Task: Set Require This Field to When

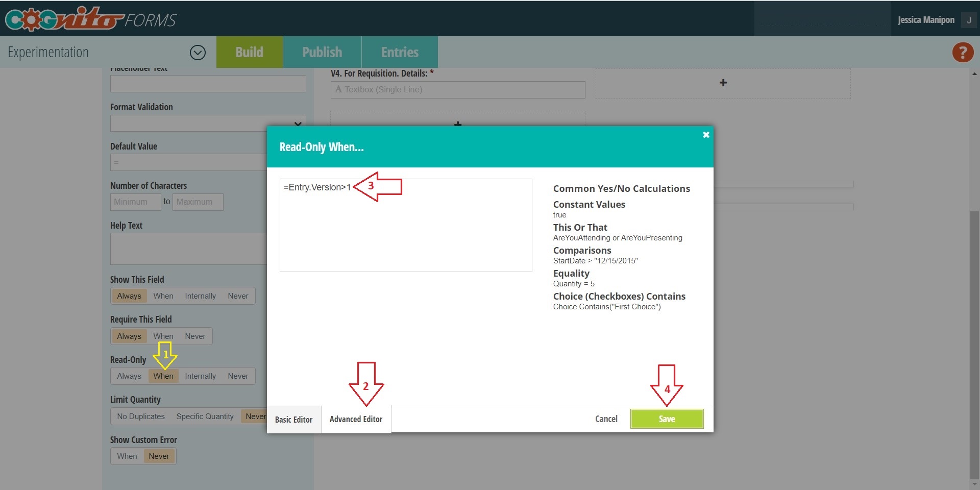Action: tap(163, 336)
